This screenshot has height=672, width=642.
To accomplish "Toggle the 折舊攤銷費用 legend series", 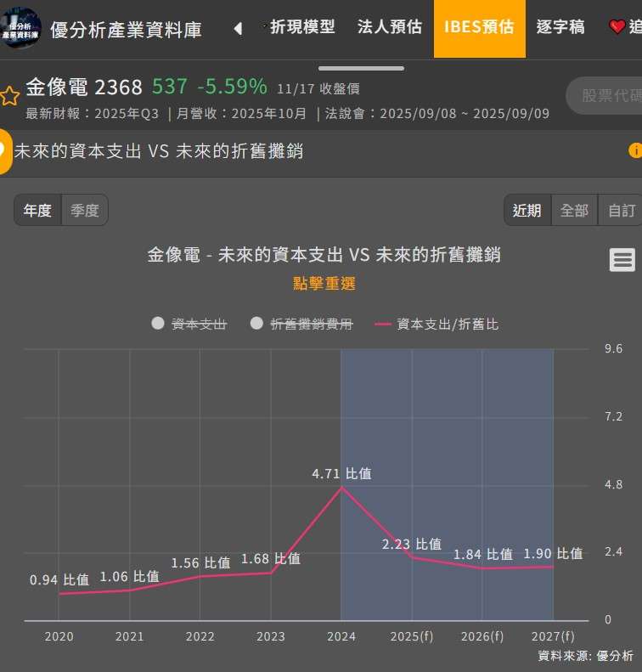I will point(301,324).
